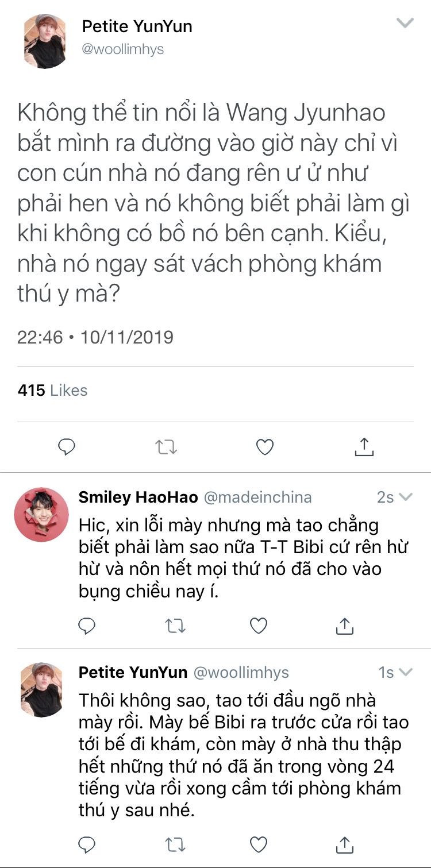
Task: Like the last Petite YunYun reply
Action: pos(259,844)
